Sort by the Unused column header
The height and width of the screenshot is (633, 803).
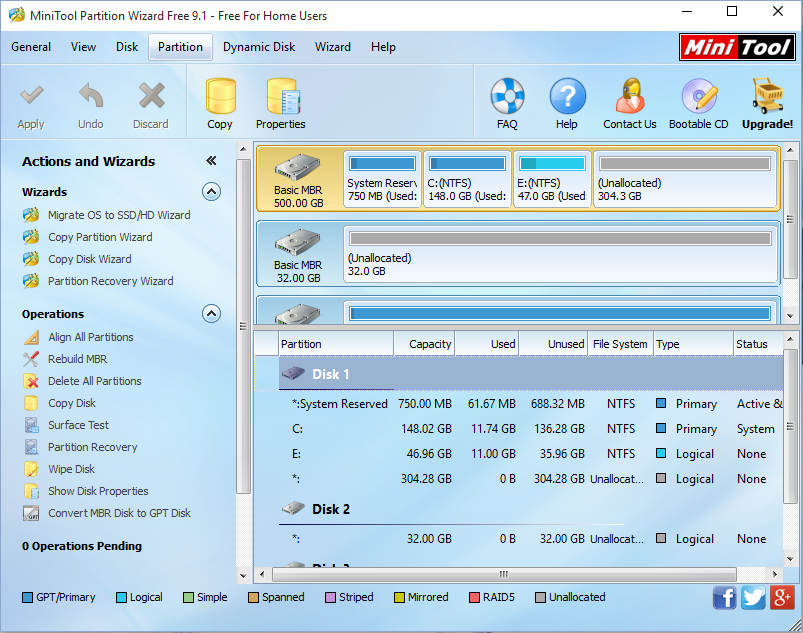[553, 344]
